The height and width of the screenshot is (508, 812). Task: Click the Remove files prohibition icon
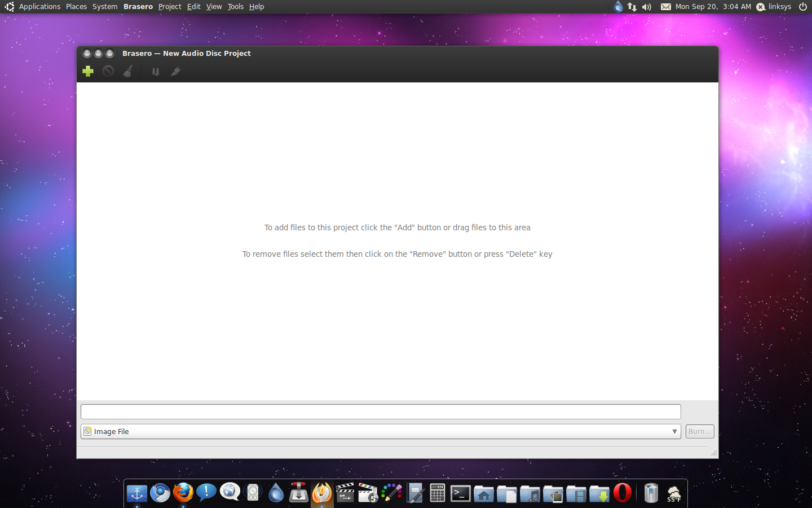(x=108, y=71)
